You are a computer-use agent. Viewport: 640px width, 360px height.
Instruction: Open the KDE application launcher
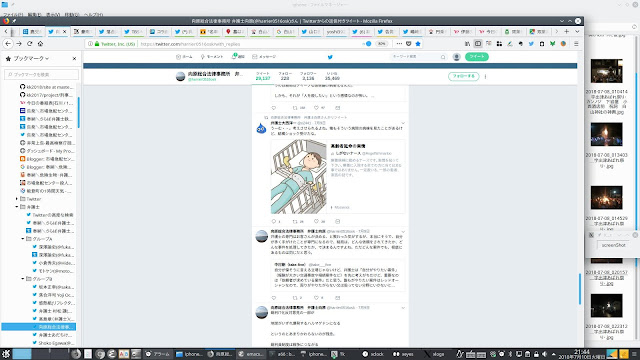(6, 354)
